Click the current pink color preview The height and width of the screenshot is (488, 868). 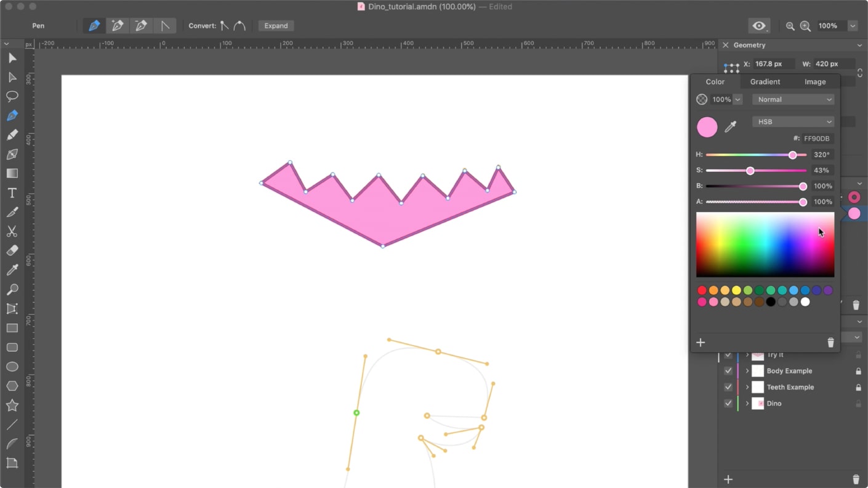(707, 127)
